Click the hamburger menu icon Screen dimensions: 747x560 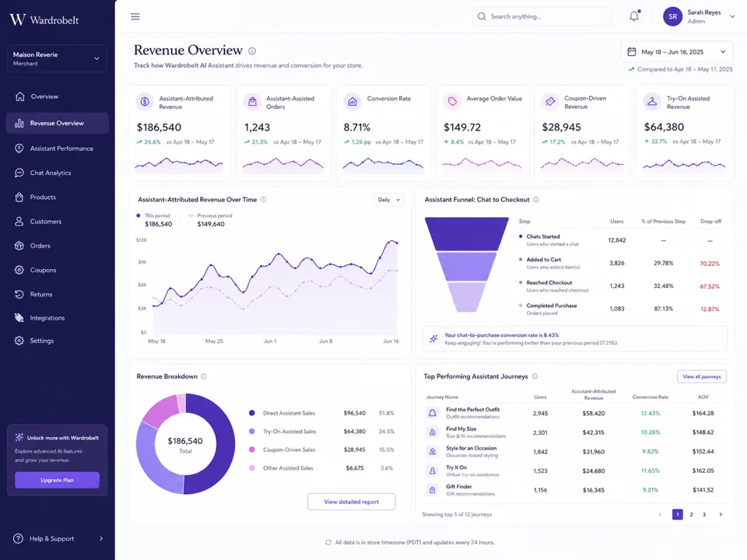pos(135,16)
